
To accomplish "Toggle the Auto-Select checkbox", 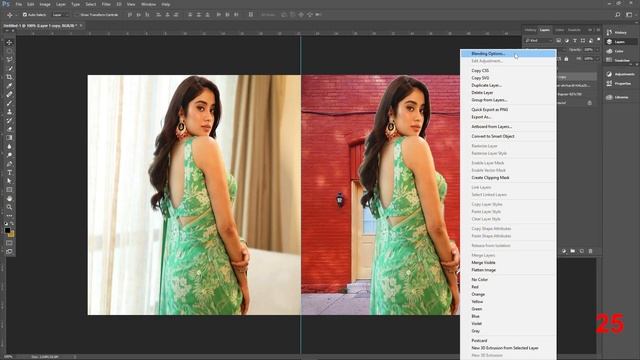I will (x=25, y=15).
